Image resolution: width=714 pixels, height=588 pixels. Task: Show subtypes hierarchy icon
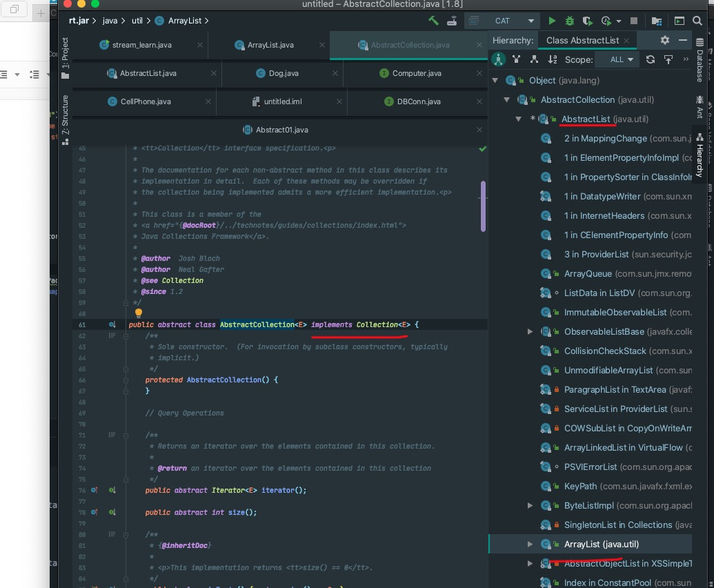pyautogui.click(x=534, y=59)
